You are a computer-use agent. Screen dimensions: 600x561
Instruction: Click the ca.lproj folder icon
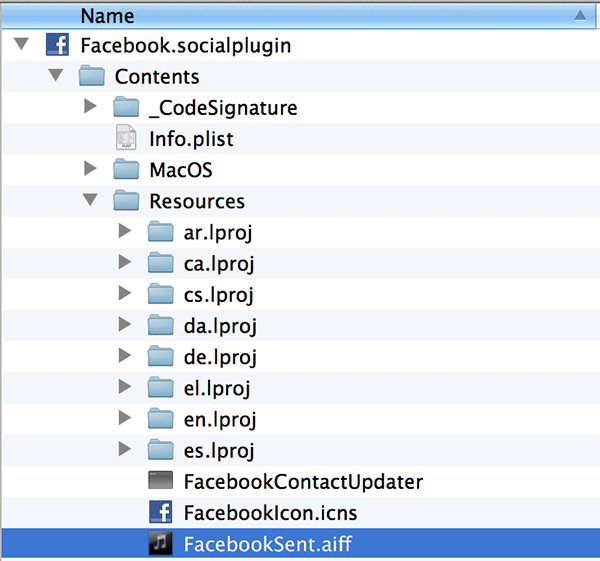(x=161, y=263)
